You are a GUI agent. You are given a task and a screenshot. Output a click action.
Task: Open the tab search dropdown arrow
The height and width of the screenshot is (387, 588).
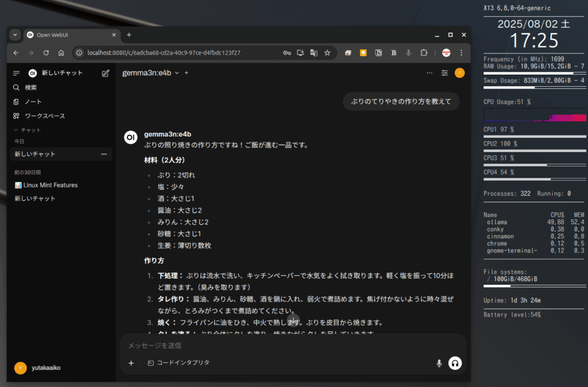15,35
